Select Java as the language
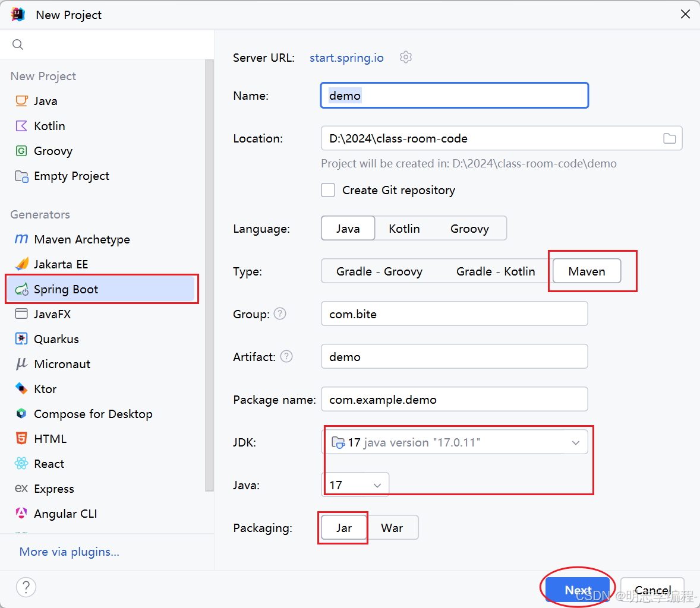Screen dimensions: 700x608 click(348, 229)
